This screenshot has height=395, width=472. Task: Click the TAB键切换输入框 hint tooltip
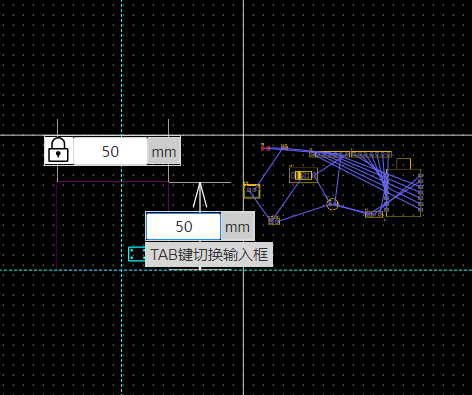[209, 254]
